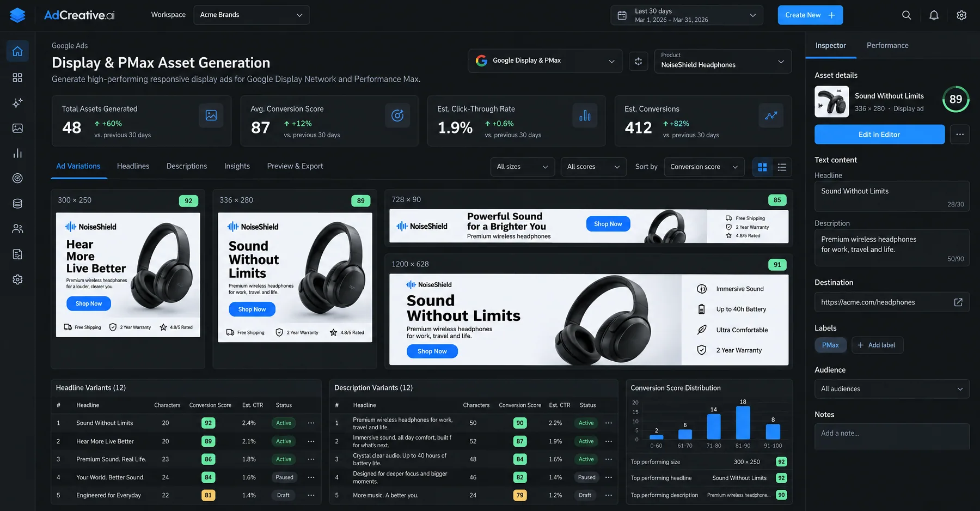Open destination URL external link icon
The image size is (980, 511).
point(958,302)
